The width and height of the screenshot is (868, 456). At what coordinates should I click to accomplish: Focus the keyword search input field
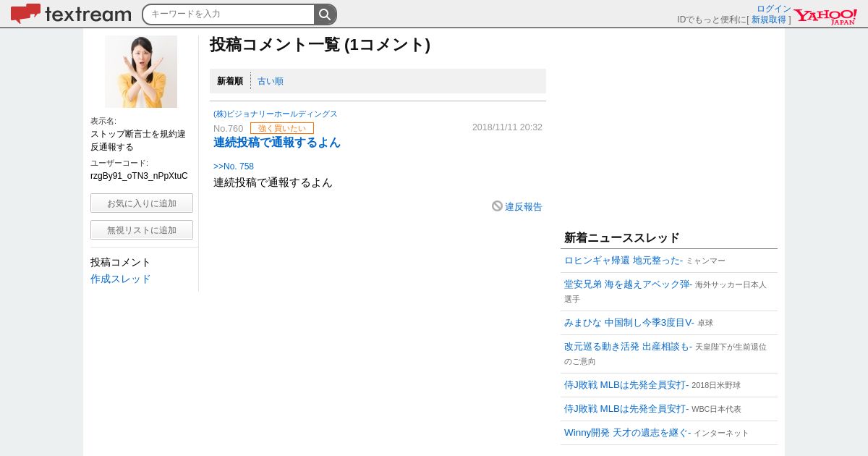point(229,14)
